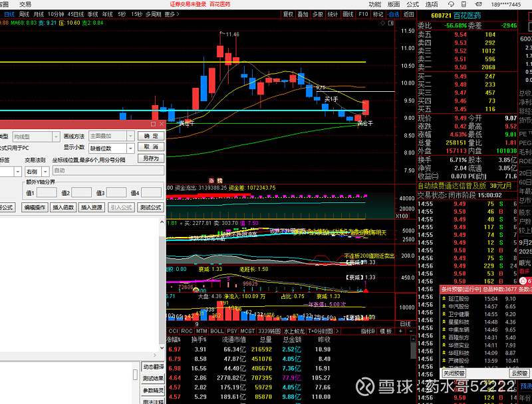532x404 pixels.
Task: Open the 动态翻译 side tab
Action: (x=153, y=367)
